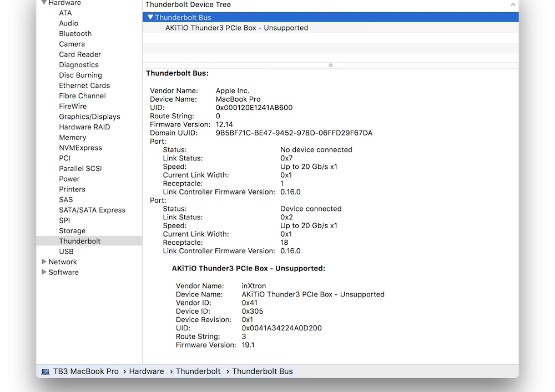Open the Fibre Channel section

tap(83, 96)
